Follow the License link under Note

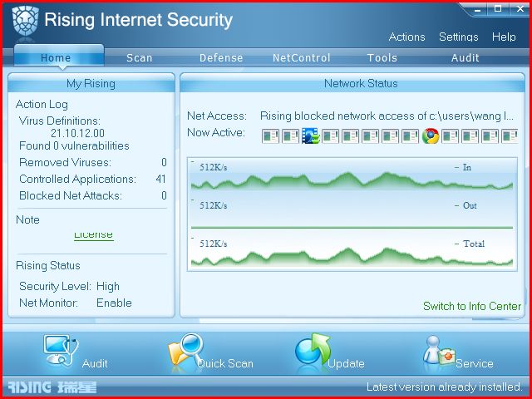point(94,235)
